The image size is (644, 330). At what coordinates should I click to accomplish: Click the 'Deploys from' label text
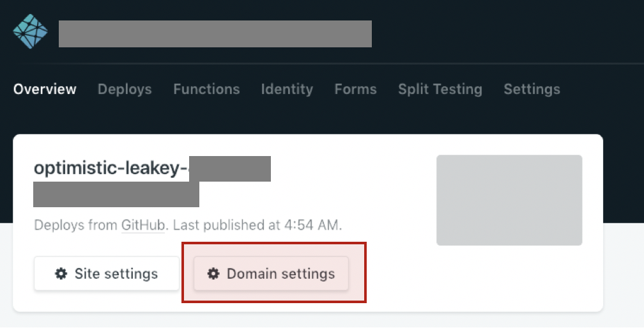[x=75, y=225]
